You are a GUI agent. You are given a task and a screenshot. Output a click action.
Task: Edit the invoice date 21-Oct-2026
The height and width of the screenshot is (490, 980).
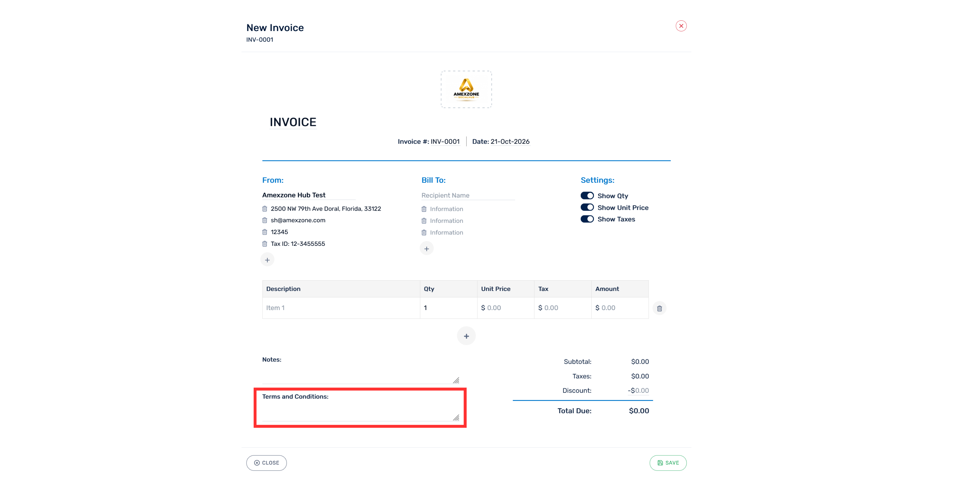[510, 141]
